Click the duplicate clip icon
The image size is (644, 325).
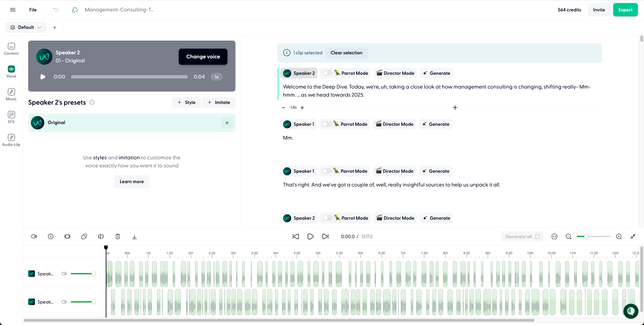(84, 236)
